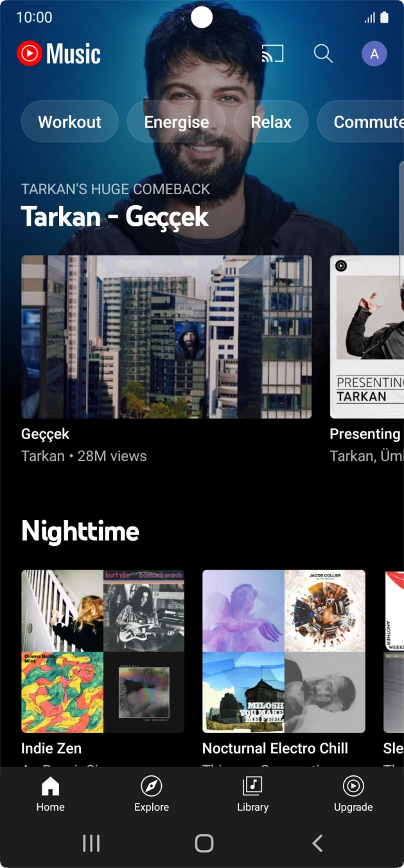Viewport: 404px width, 868px height.
Task: Select the Relax mood chip
Action: tap(271, 122)
